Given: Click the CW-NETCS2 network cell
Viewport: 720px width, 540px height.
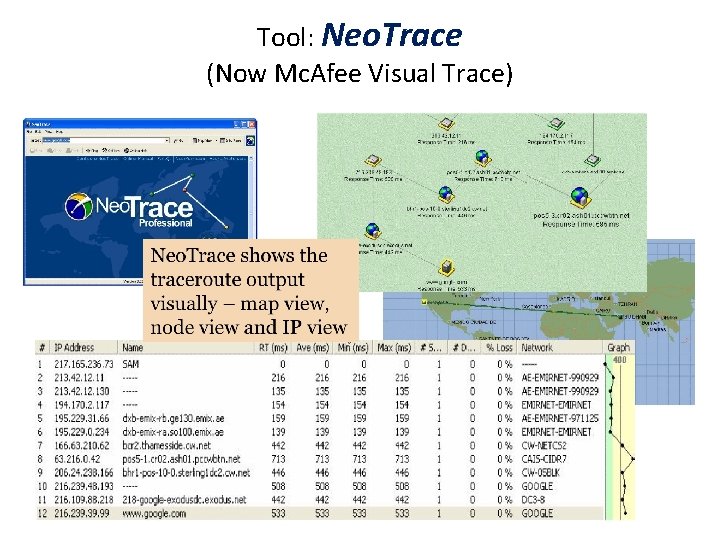Looking at the screenshot, I should [544, 445].
